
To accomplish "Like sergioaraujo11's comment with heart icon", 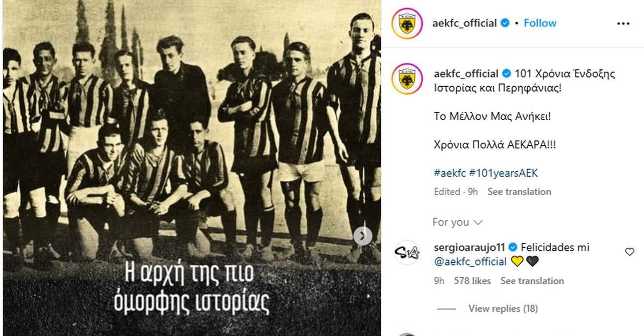I will [x=629, y=251].
